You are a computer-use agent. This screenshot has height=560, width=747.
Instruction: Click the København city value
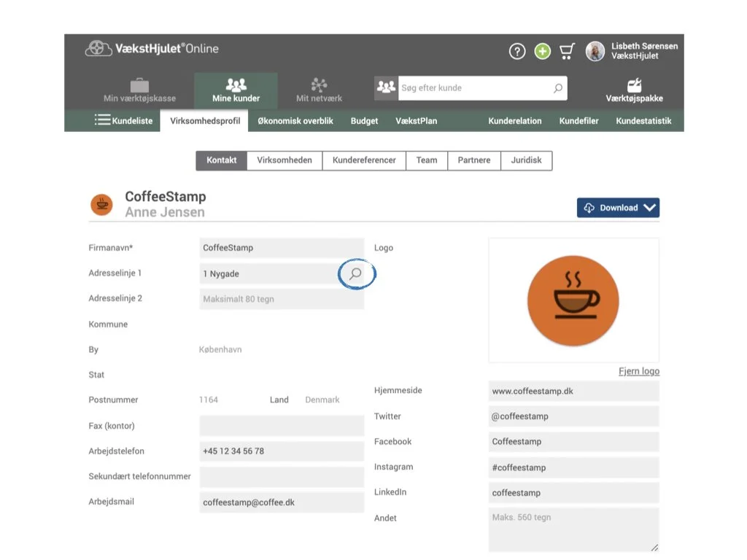[220, 349]
